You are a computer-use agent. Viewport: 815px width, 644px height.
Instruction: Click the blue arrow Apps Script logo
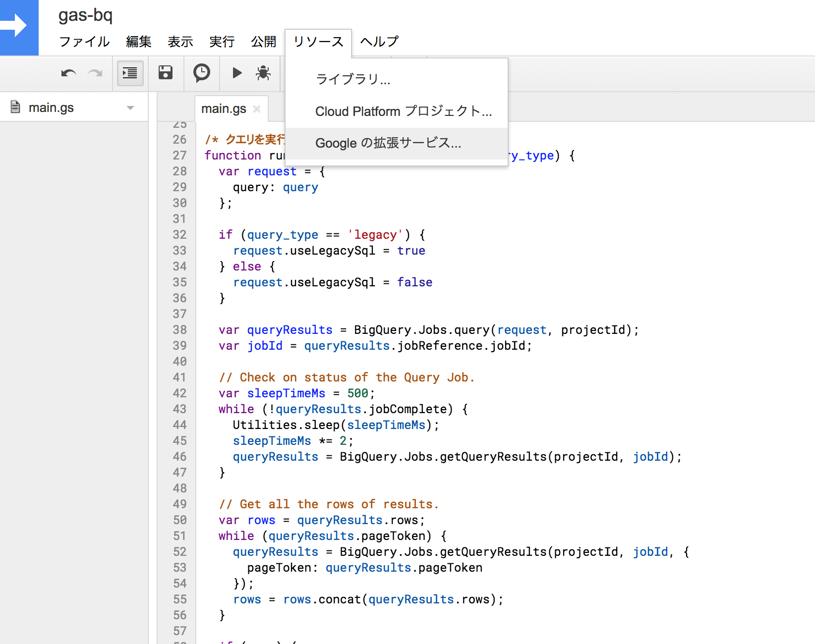(x=19, y=27)
